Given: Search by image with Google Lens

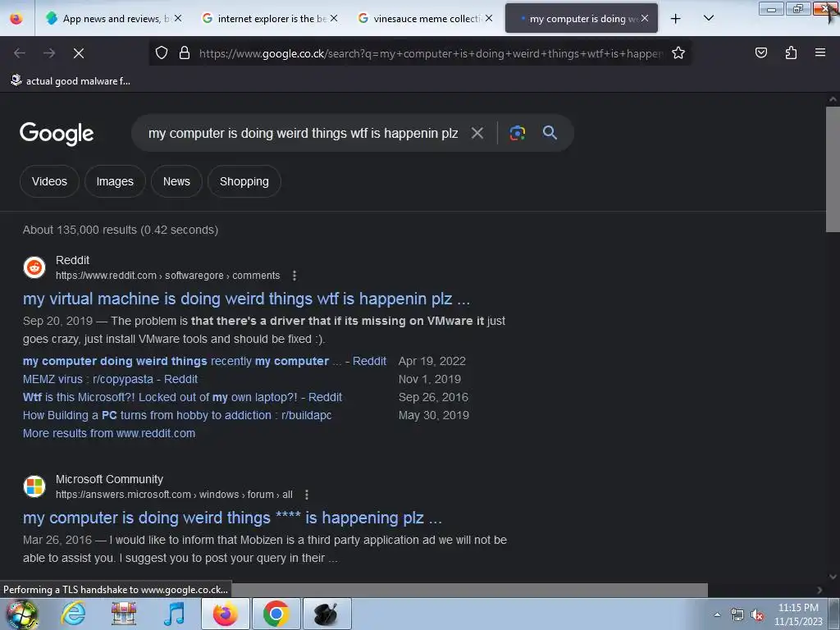Looking at the screenshot, I should 518,133.
